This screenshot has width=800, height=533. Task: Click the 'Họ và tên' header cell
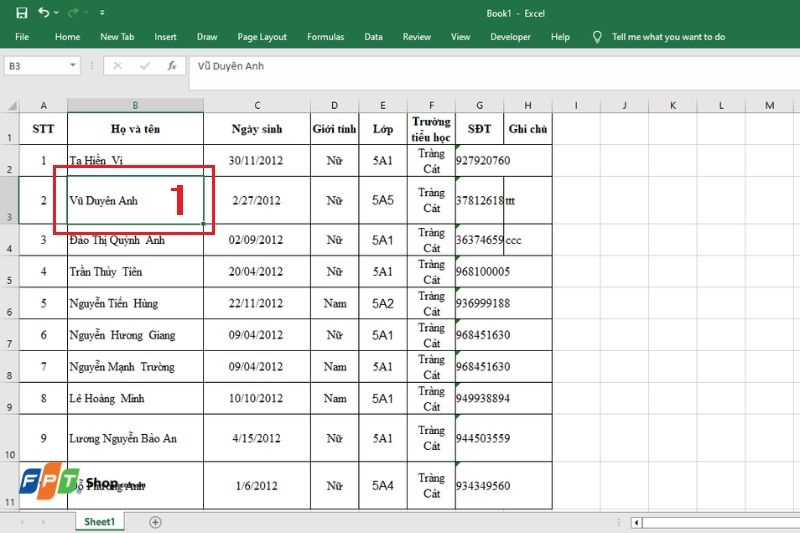(135, 129)
